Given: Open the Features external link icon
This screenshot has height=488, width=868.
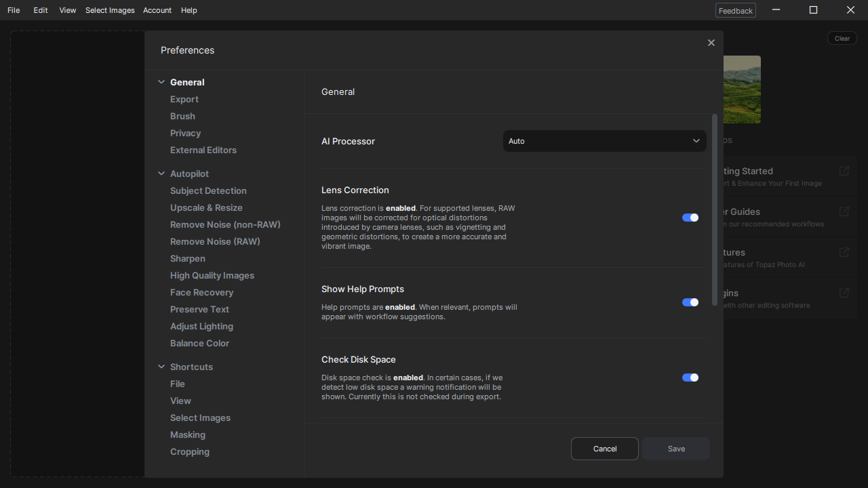Looking at the screenshot, I should 844,252.
